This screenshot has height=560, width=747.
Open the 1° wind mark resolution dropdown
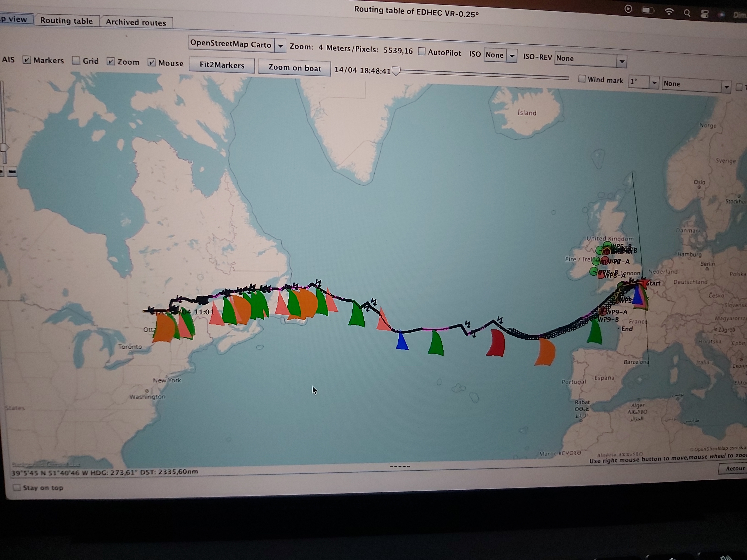tap(644, 82)
